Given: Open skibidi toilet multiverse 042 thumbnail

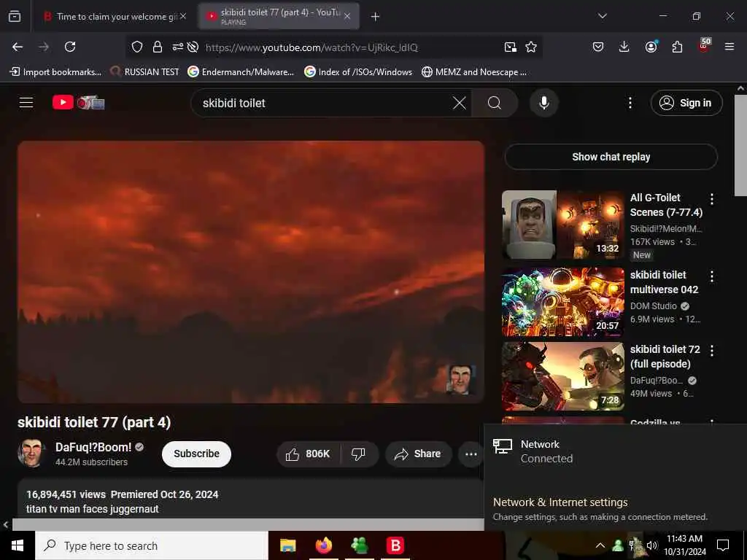Looking at the screenshot, I should coord(563,302).
